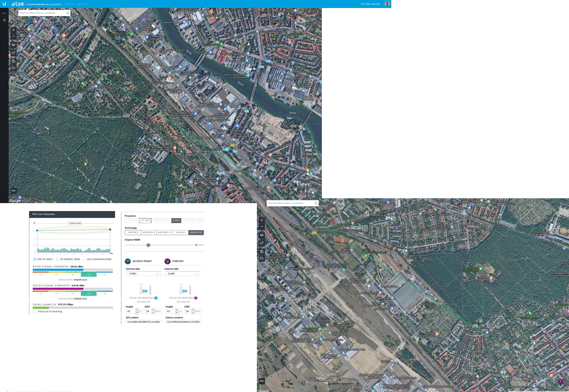
Task: Click the save link icon in upper map
Action: 14,61
